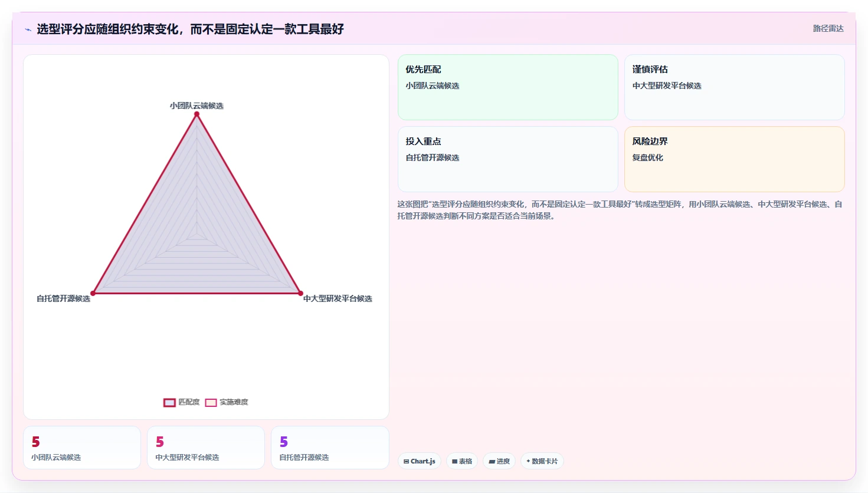Open the 数据卡片 chip
Screen dimensions: 868x493
542,461
